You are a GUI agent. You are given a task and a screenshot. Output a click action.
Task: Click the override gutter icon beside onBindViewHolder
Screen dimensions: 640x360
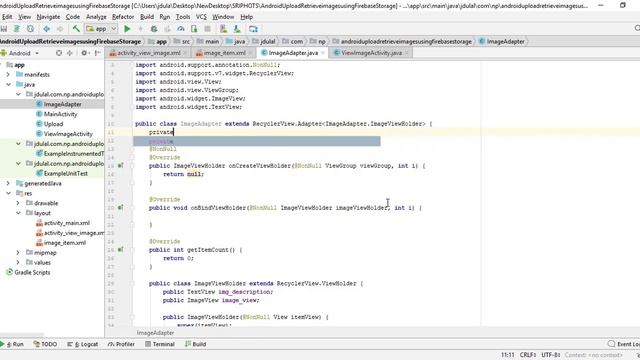point(120,208)
